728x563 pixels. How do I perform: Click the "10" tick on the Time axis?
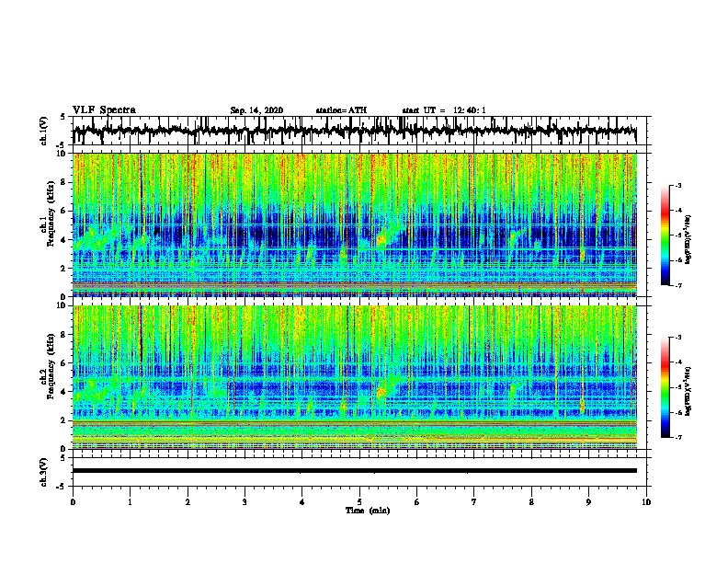pyautogui.click(x=646, y=502)
